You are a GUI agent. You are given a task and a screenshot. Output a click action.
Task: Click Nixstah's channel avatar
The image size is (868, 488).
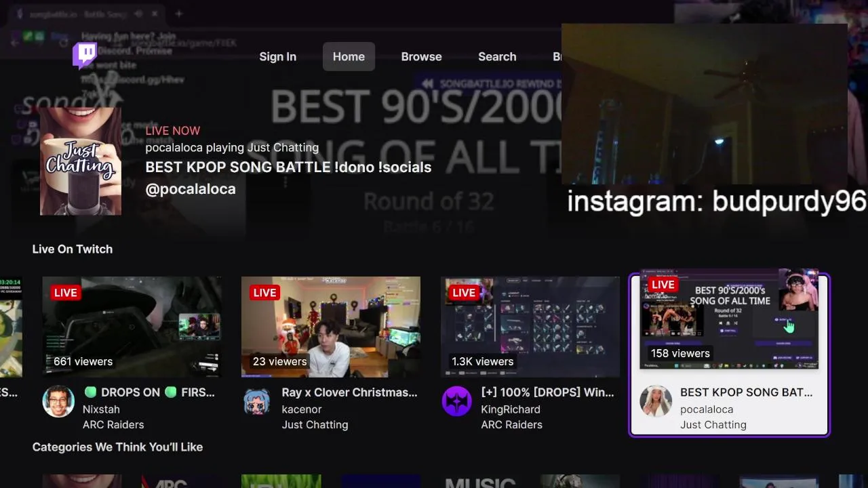point(58,402)
